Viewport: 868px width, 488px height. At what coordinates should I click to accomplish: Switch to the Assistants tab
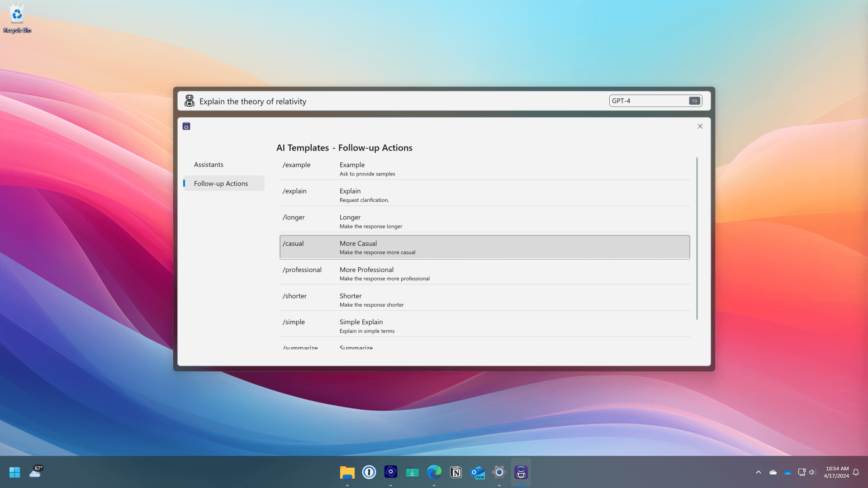coord(209,165)
